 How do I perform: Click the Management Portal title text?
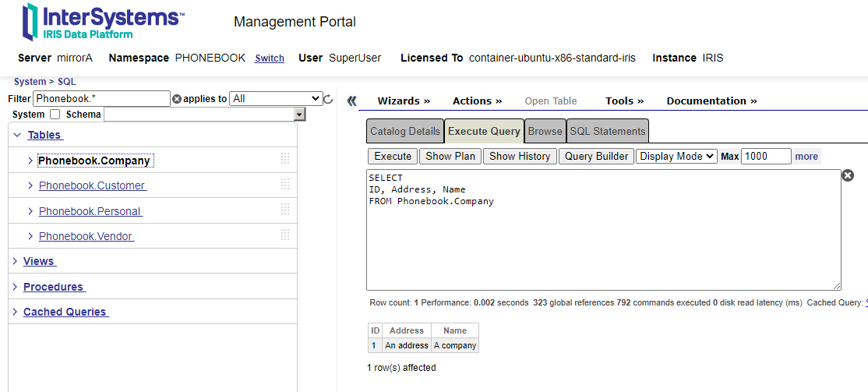coord(295,22)
